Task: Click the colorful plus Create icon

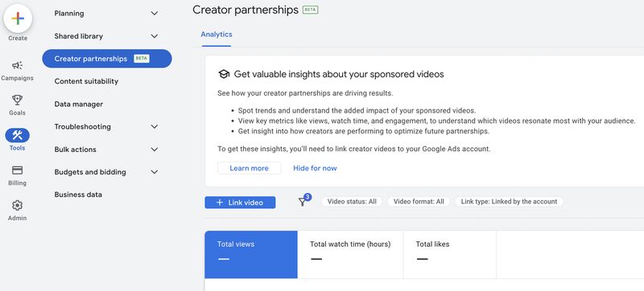Action: [x=18, y=18]
